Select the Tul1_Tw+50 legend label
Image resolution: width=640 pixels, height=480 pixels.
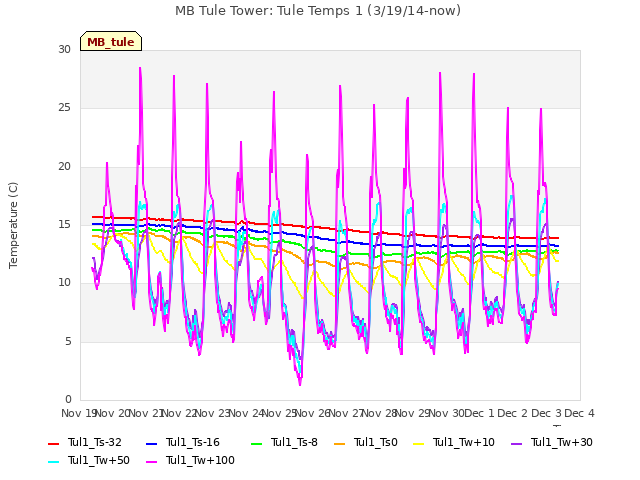[x=99, y=460]
